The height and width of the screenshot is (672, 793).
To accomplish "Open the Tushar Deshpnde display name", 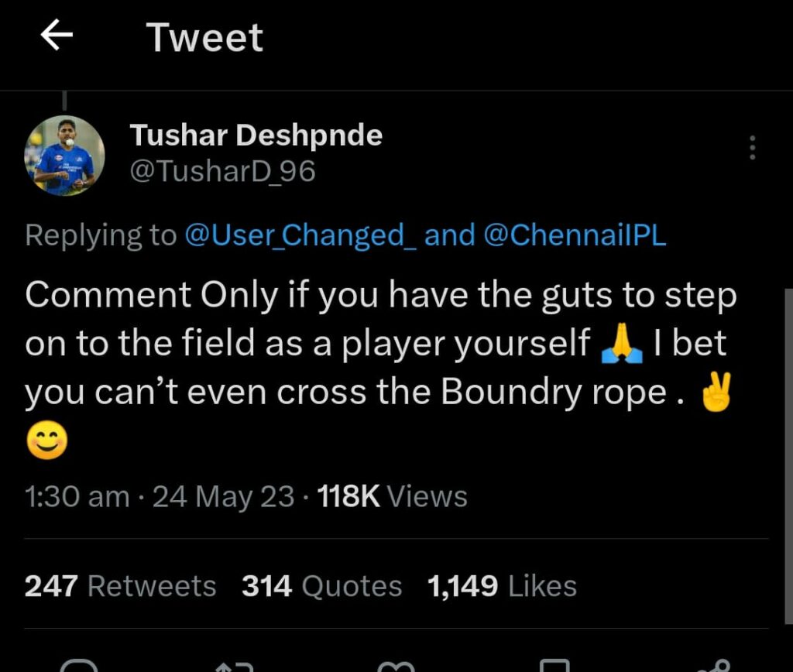I will coord(256,135).
